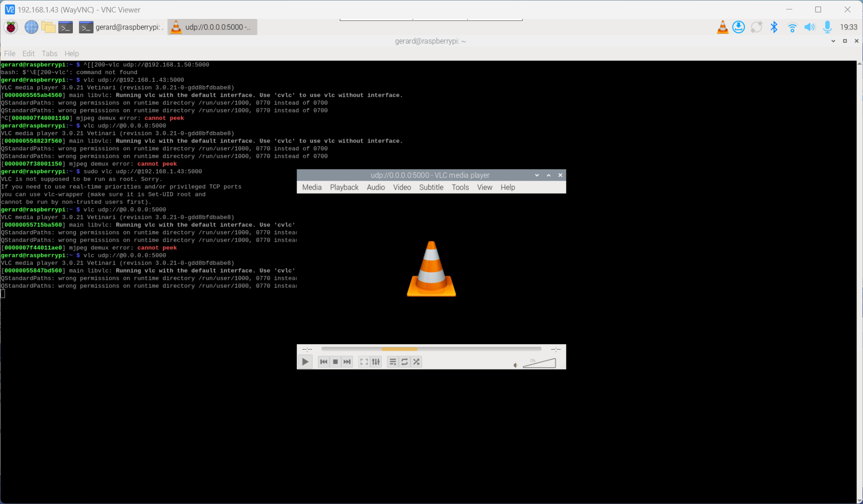Click the VLC elapsed time label
The height and width of the screenshot is (504, 863).
[307, 349]
